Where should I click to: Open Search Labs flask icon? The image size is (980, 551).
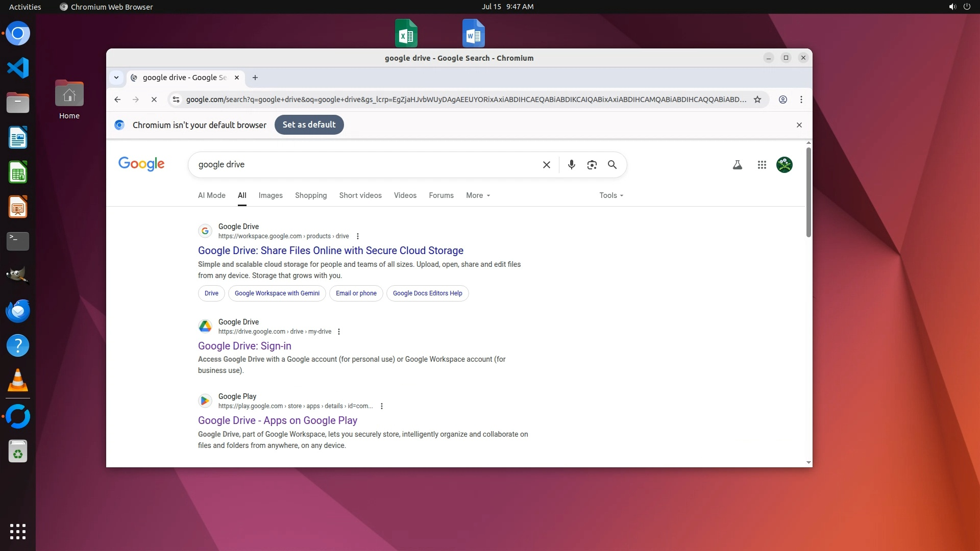coord(737,165)
